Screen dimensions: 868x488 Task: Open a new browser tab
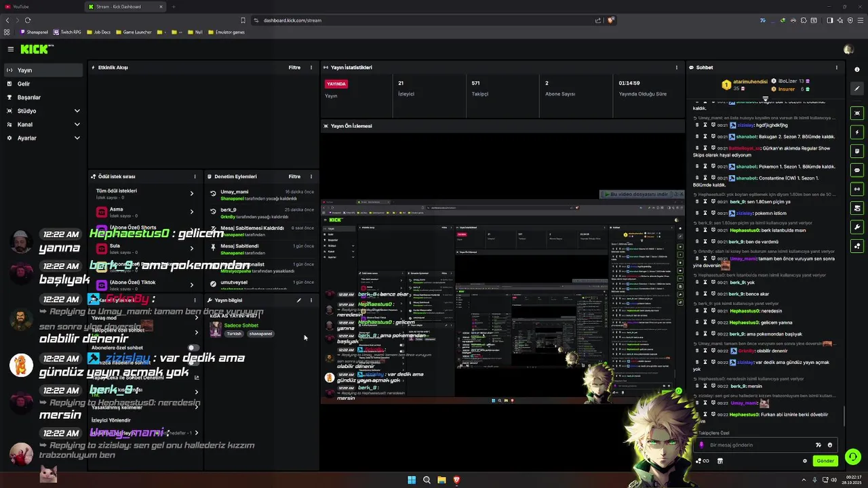coord(174,7)
